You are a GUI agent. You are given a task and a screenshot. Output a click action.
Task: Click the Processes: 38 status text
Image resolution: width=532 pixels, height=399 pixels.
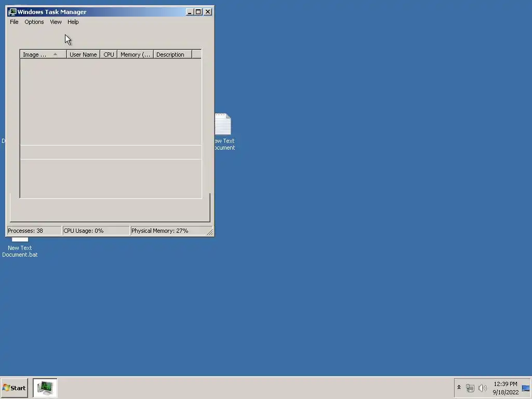tap(25, 231)
